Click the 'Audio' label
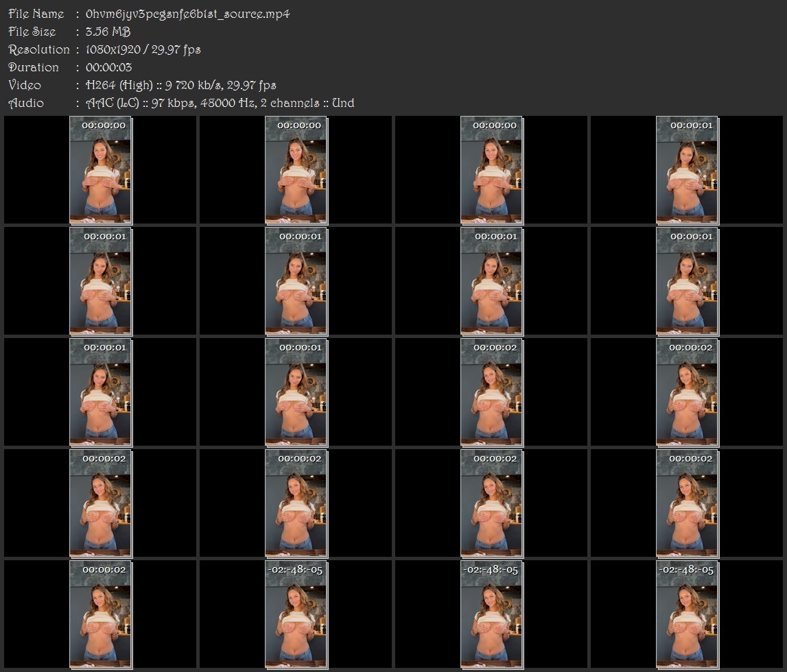This screenshot has height=672, width=787. pos(26,103)
